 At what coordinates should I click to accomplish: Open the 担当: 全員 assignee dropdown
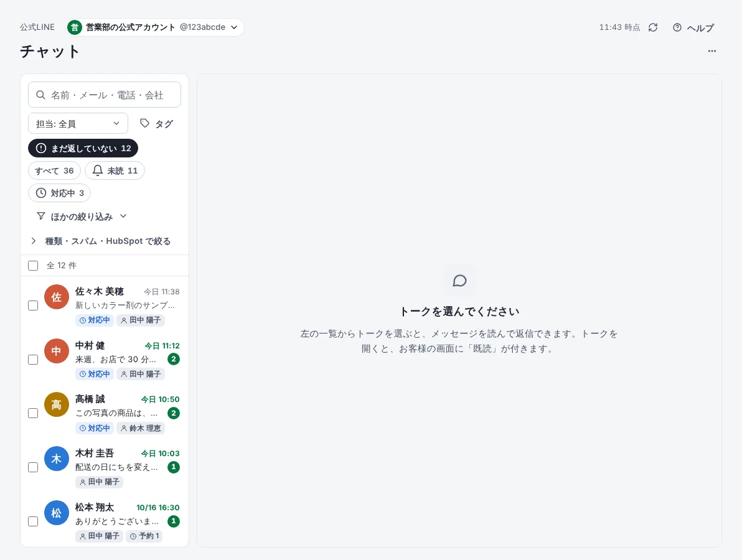click(x=78, y=123)
